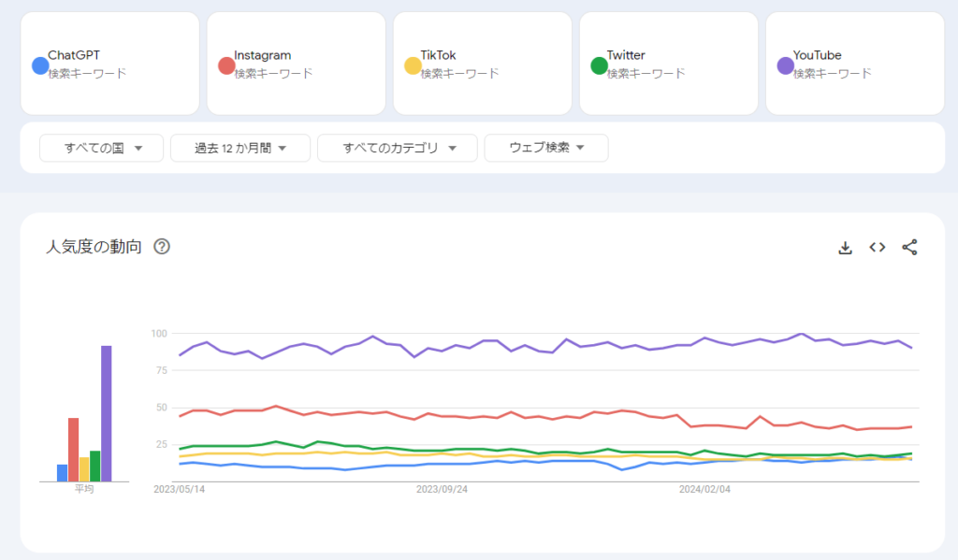Click the red Instagram color dot

click(226, 65)
